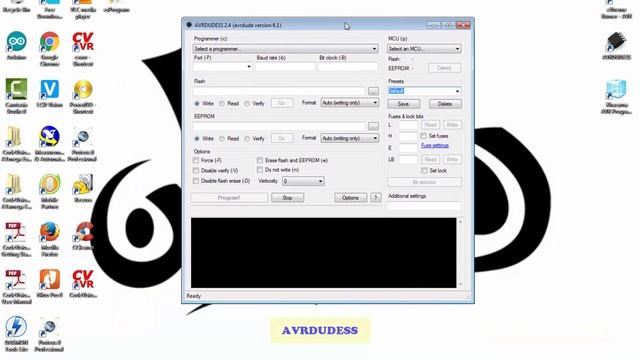Click into the EEPROM file path field
The image size is (640, 360).
(279, 127)
